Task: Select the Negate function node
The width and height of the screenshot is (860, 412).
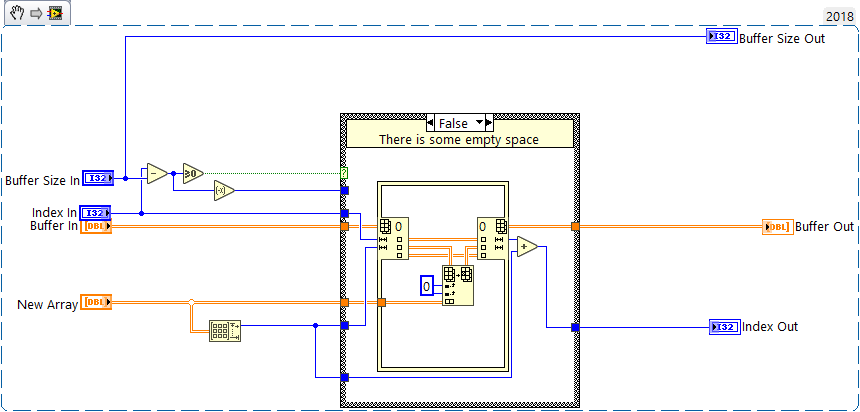Action: 224,190
